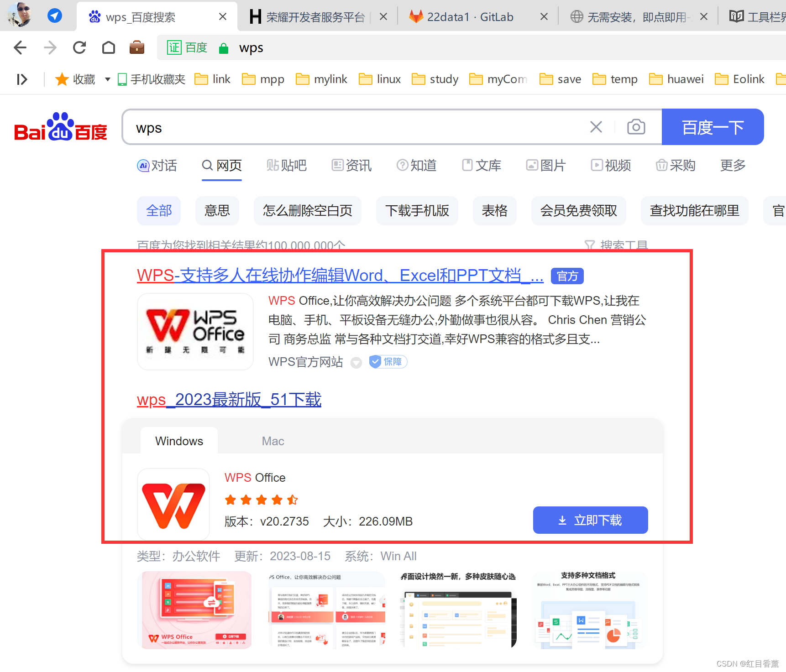This screenshot has height=672, width=786.
Task: Switch to the 视频 tab
Action: pos(611,165)
